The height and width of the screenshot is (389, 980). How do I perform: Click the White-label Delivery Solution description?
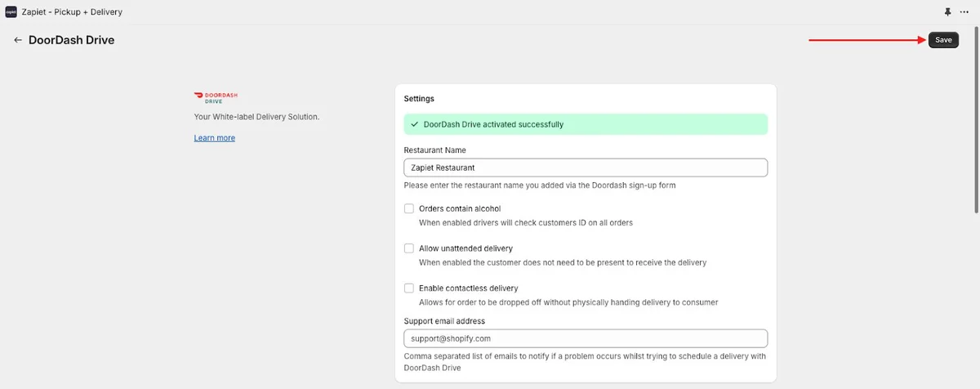tap(256, 117)
